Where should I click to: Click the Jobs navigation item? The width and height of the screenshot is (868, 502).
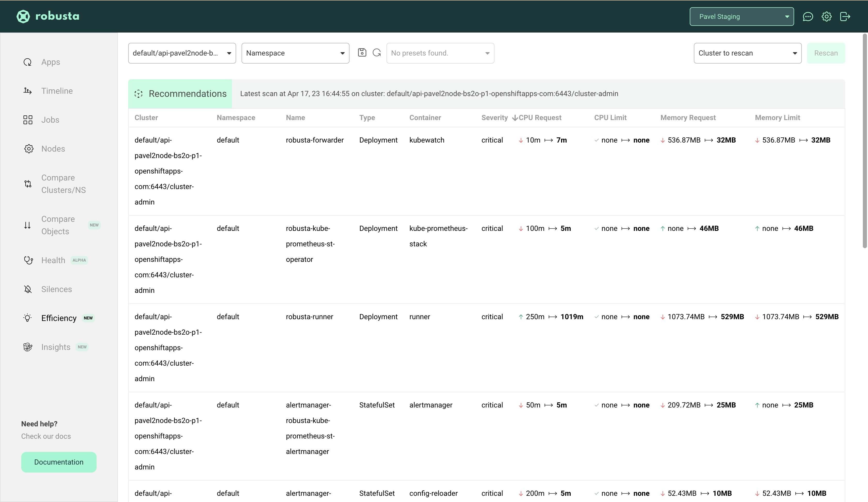tap(50, 120)
